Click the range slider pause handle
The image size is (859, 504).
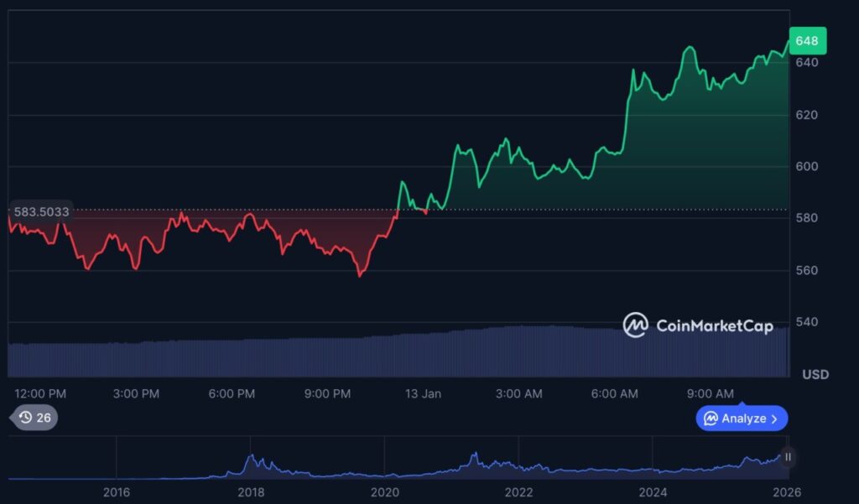[x=787, y=457]
